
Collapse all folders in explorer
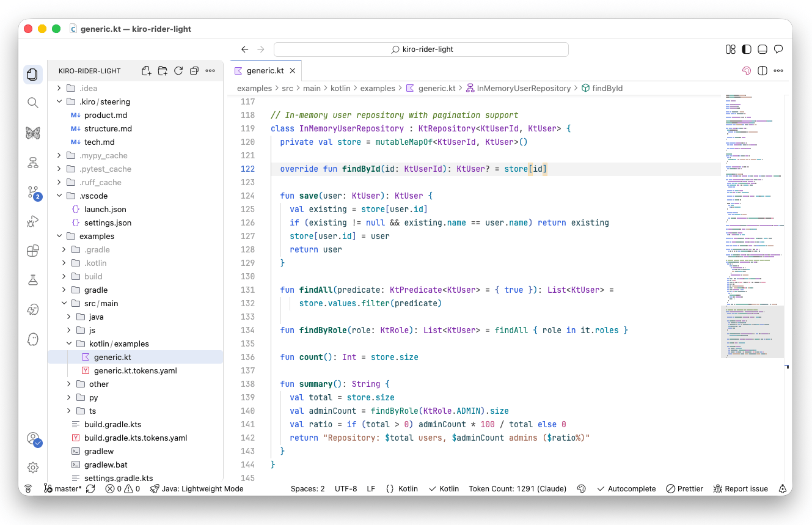pyautogui.click(x=194, y=71)
